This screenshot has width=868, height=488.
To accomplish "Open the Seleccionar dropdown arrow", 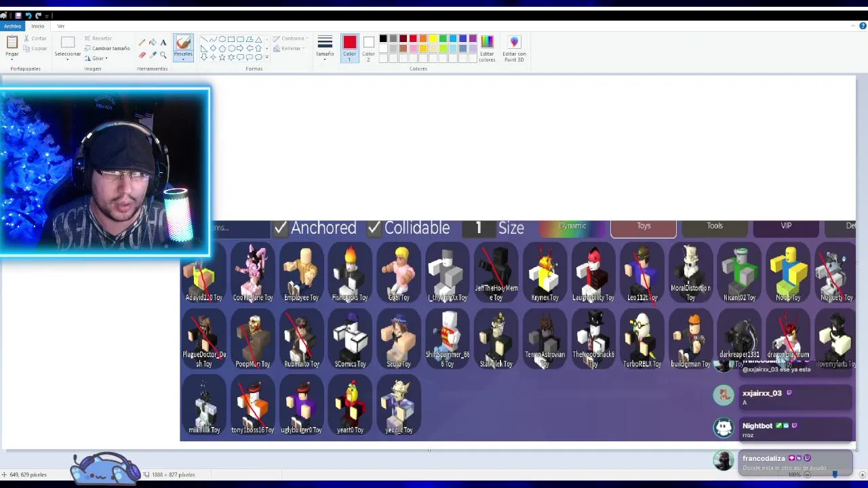I will click(x=67, y=59).
